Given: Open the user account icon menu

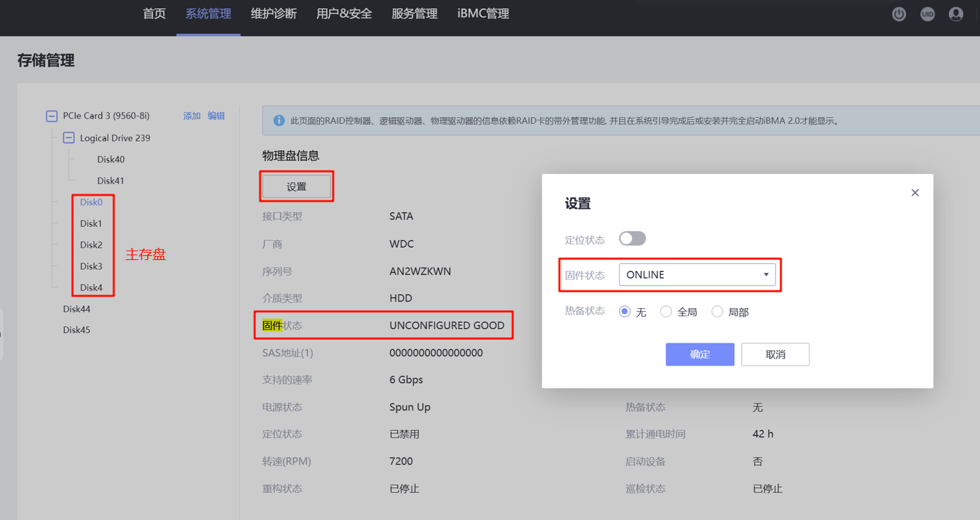Looking at the screenshot, I should point(956,14).
